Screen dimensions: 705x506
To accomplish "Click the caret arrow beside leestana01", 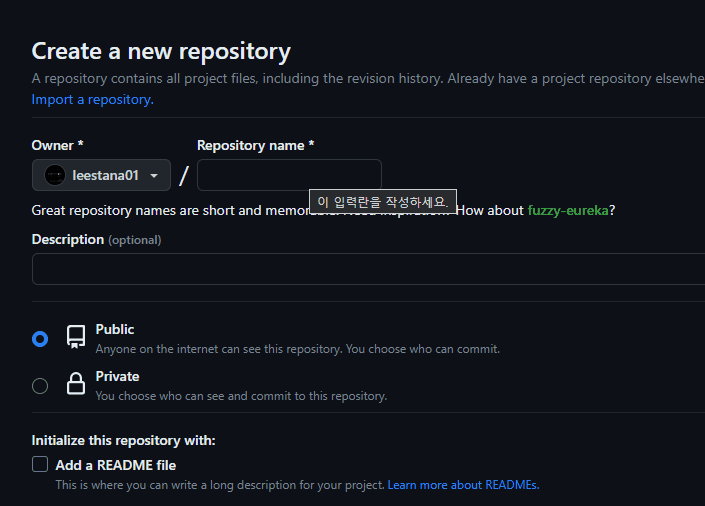I will click(154, 175).
